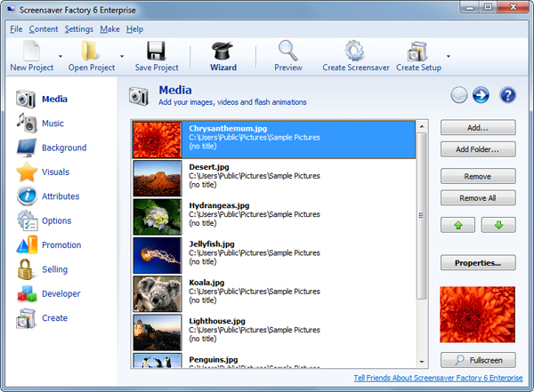Expand the New Project dropdown arrow

61,57
